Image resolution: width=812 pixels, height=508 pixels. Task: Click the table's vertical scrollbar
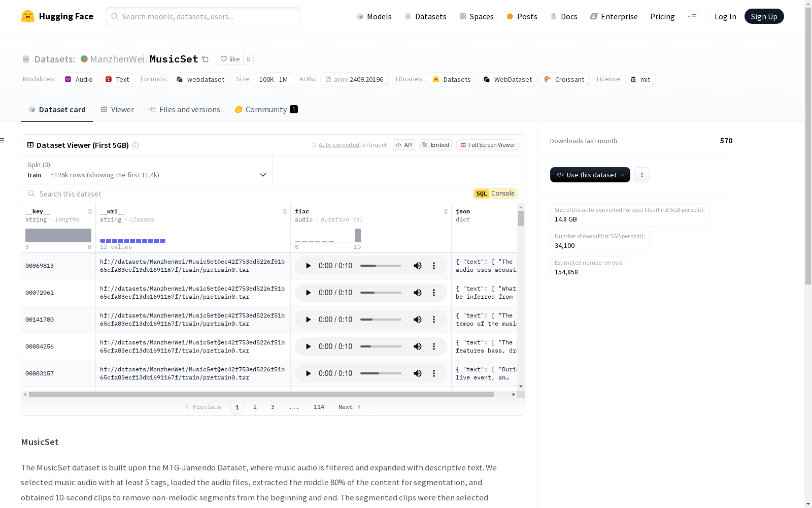coord(521,218)
